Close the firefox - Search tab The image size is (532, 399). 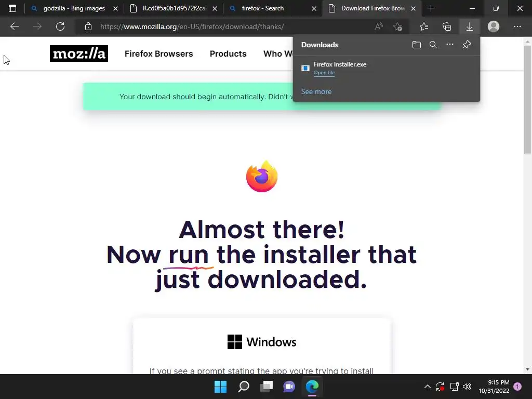tap(314, 8)
